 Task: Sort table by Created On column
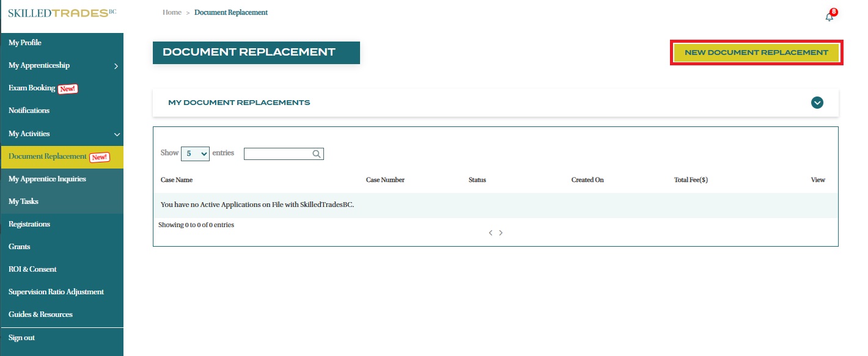pyautogui.click(x=587, y=180)
